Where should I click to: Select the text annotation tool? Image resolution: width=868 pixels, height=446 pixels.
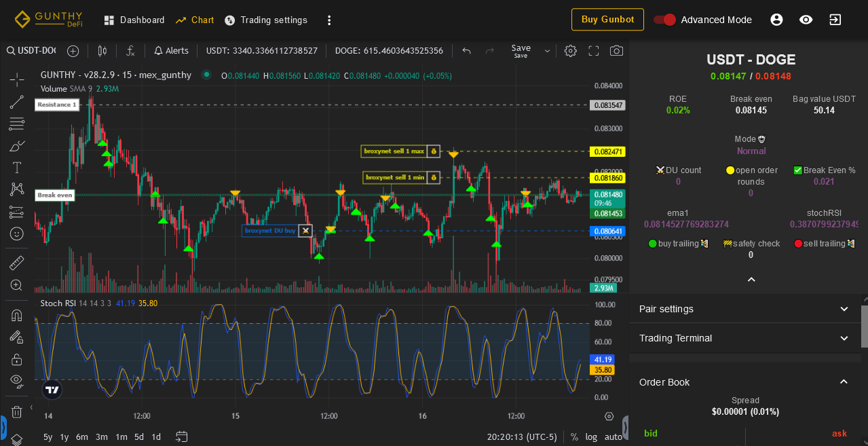click(17, 168)
